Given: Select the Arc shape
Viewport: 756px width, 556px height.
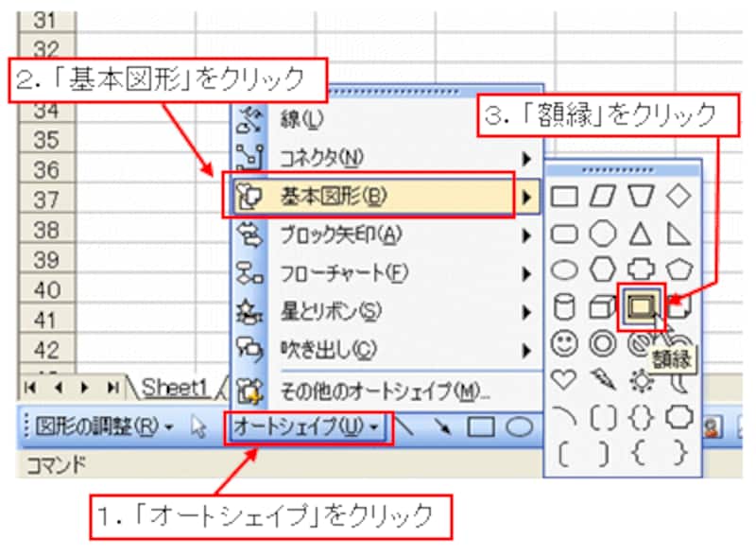Looking at the screenshot, I should [x=564, y=416].
